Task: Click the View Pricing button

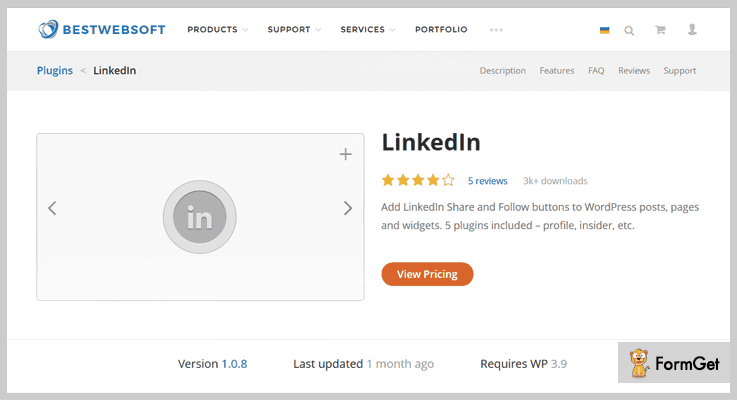Action: click(x=427, y=274)
